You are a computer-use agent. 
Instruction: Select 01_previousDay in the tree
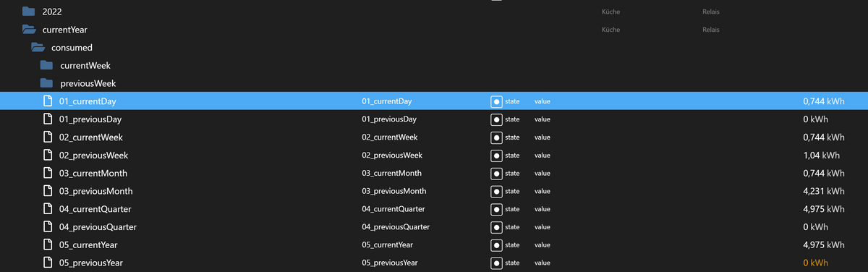[x=90, y=119]
